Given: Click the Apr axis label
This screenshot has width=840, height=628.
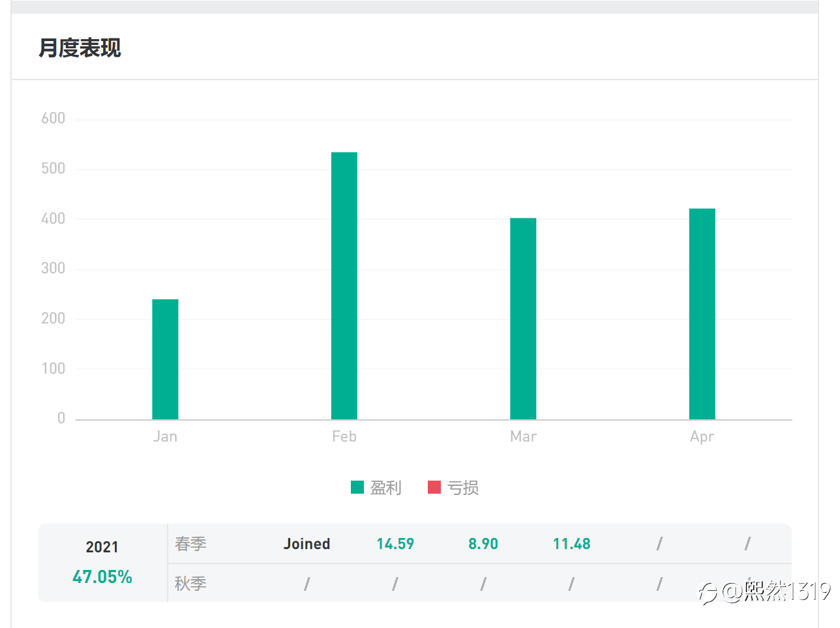Looking at the screenshot, I should pyautogui.click(x=702, y=437).
